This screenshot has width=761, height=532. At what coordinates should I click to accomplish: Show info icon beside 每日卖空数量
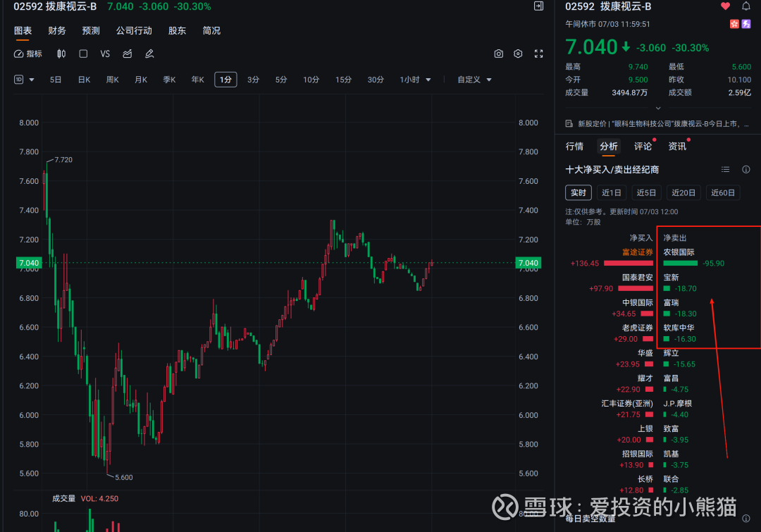click(746, 519)
